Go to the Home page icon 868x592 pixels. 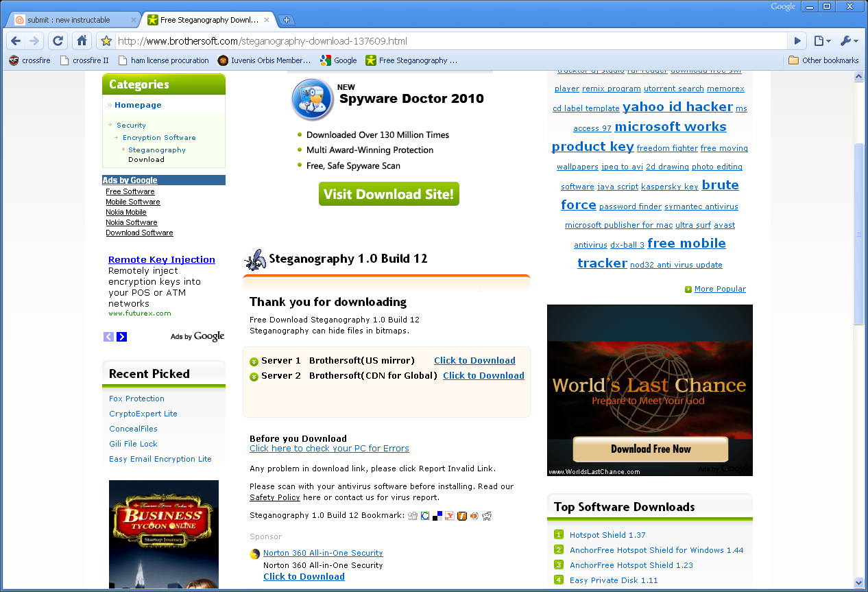[82, 41]
